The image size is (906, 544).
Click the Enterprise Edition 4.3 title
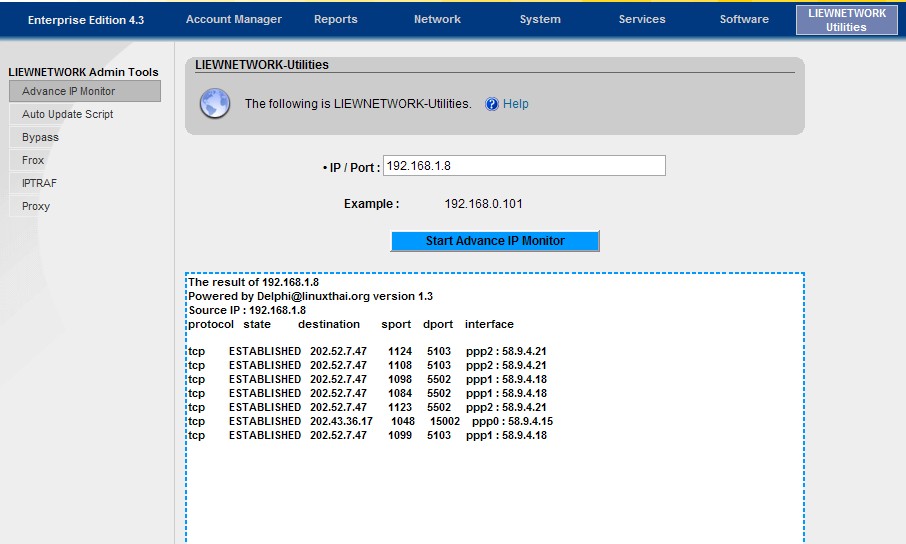tap(86, 20)
